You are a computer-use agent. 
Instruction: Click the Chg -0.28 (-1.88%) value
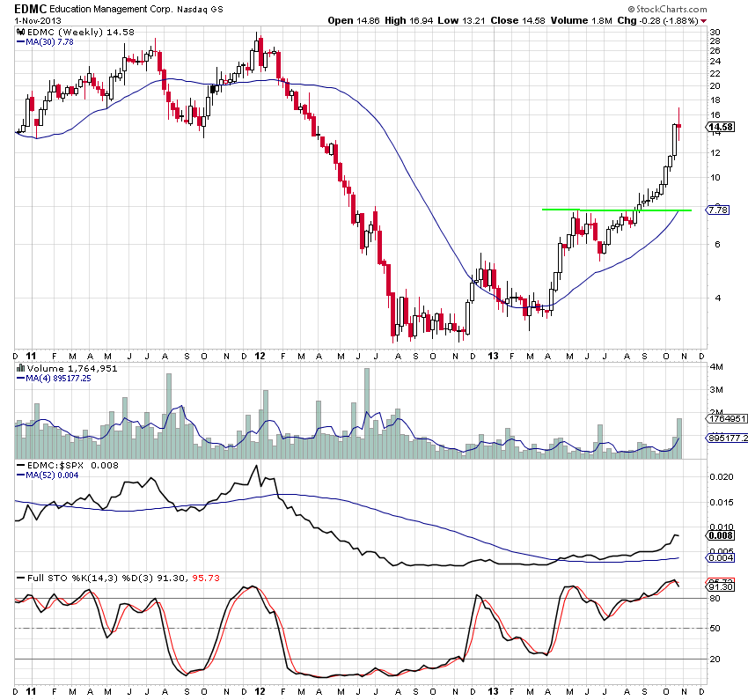click(x=658, y=20)
